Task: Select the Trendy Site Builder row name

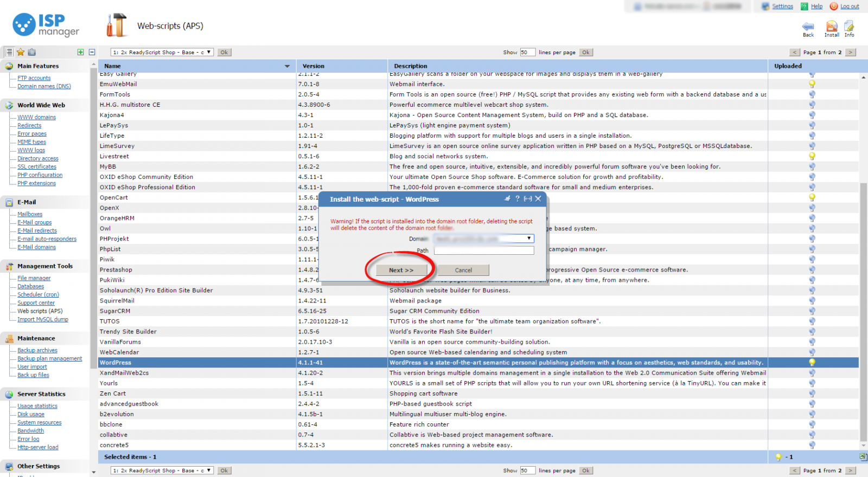Action: pyautogui.click(x=128, y=332)
